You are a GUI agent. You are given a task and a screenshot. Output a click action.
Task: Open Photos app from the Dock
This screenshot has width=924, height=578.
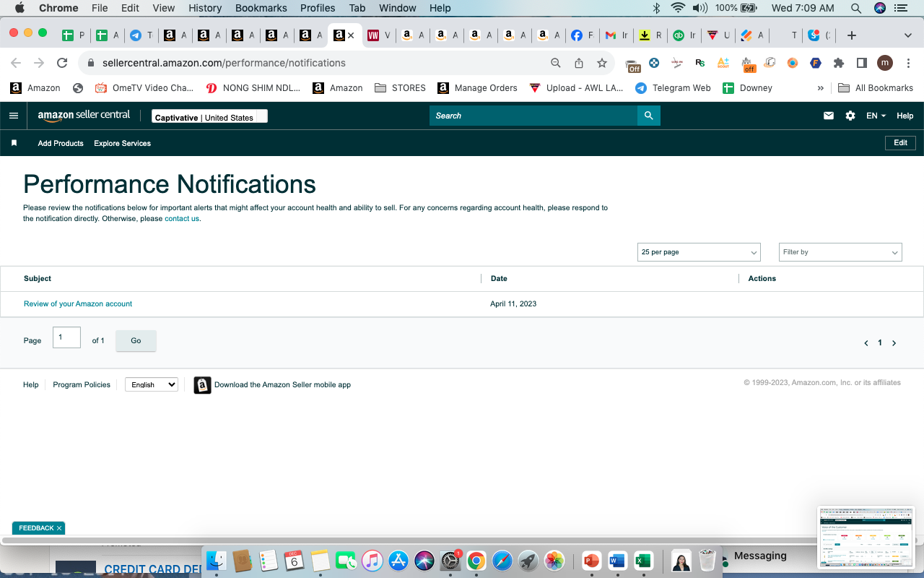tap(554, 561)
